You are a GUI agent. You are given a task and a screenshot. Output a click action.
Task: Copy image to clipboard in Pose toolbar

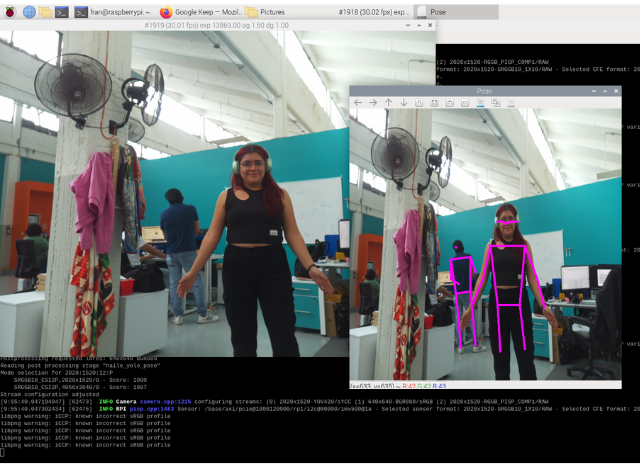496,103
